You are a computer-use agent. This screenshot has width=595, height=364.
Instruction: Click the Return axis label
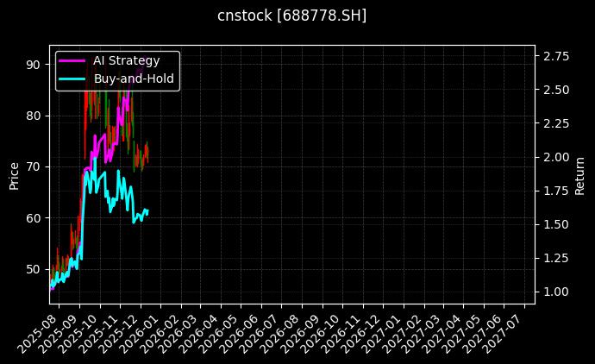[579, 175]
